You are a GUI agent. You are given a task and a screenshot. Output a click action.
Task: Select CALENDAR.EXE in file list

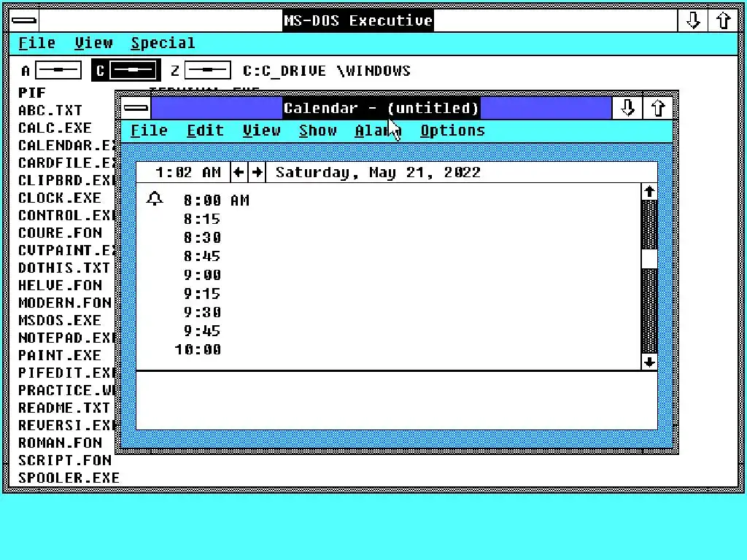tap(66, 145)
